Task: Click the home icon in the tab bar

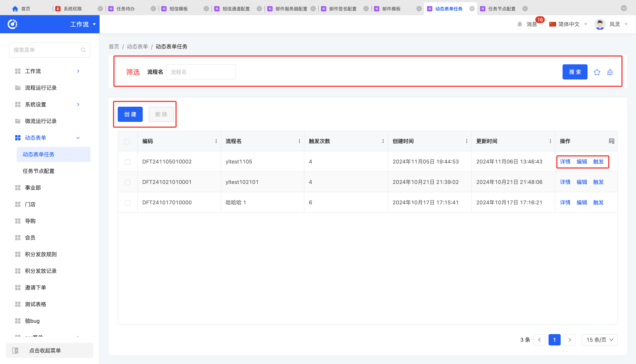Action: pos(15,9)
